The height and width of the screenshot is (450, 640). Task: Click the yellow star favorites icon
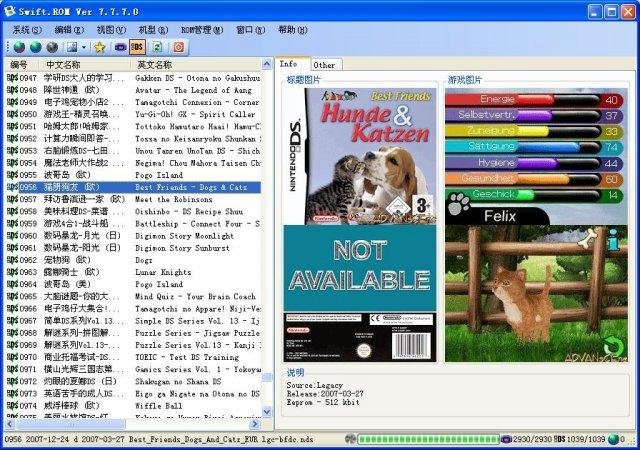tap(100, 47)
